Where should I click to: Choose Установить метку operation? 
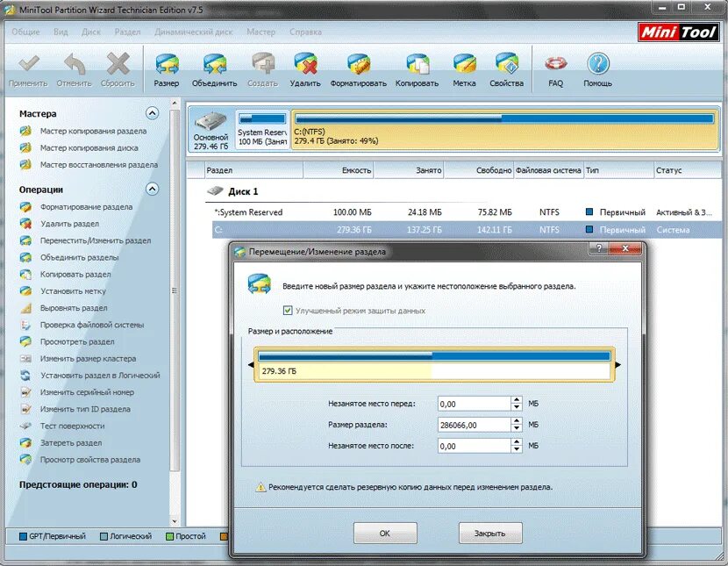73,291
